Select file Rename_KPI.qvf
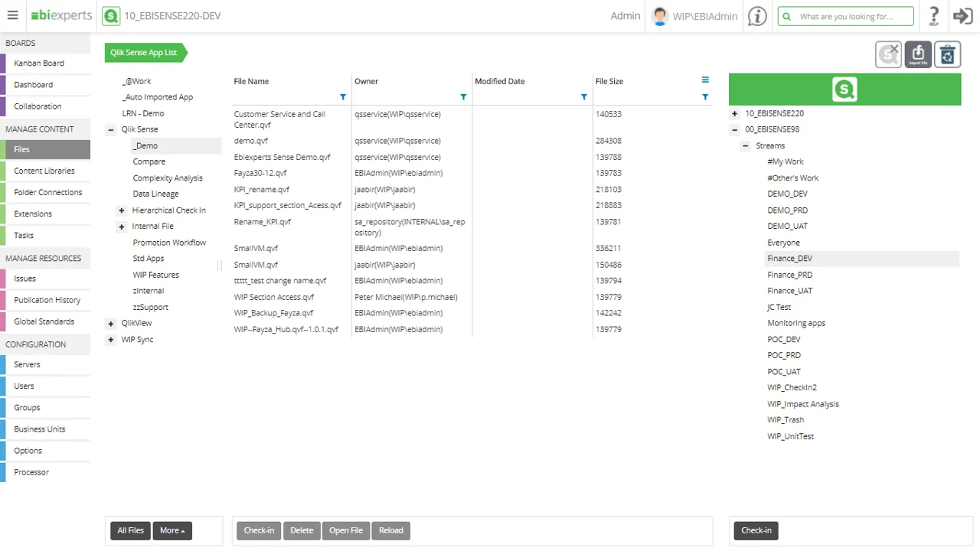Image resolution: width=980 pixels, height=551 pixels. click(x=263, y=222)
